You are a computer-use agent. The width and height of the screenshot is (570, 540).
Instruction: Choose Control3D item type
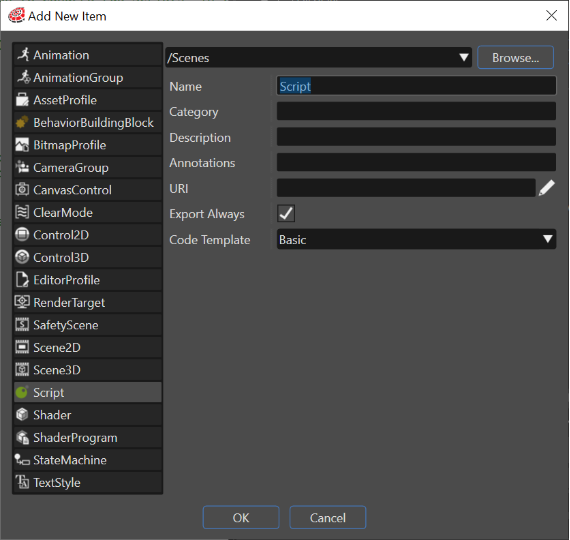tap(88, 257)
